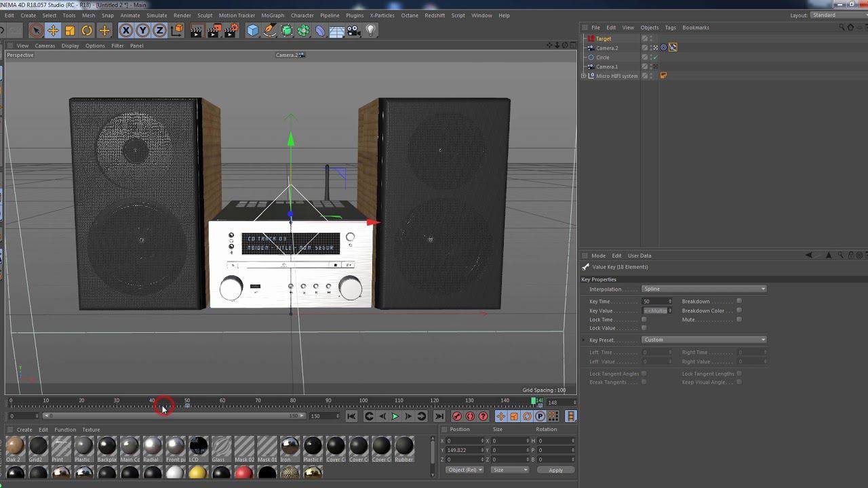Add a Cube primitive object
The image size is (868, 488).
pos(253,30)
